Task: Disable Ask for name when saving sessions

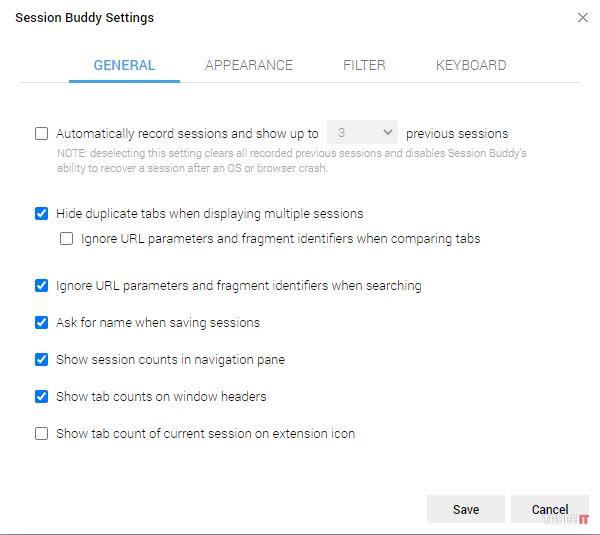Action: coord(42,323)
